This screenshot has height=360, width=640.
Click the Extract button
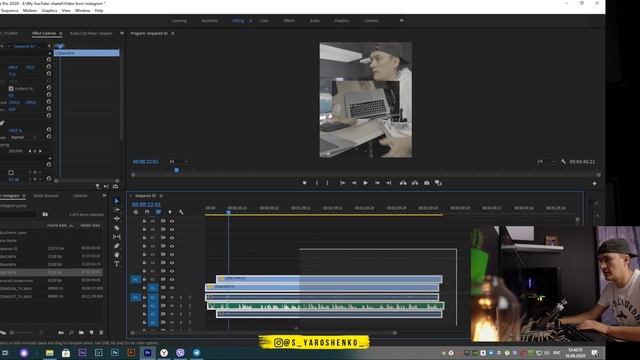click(x=415, y=183)
